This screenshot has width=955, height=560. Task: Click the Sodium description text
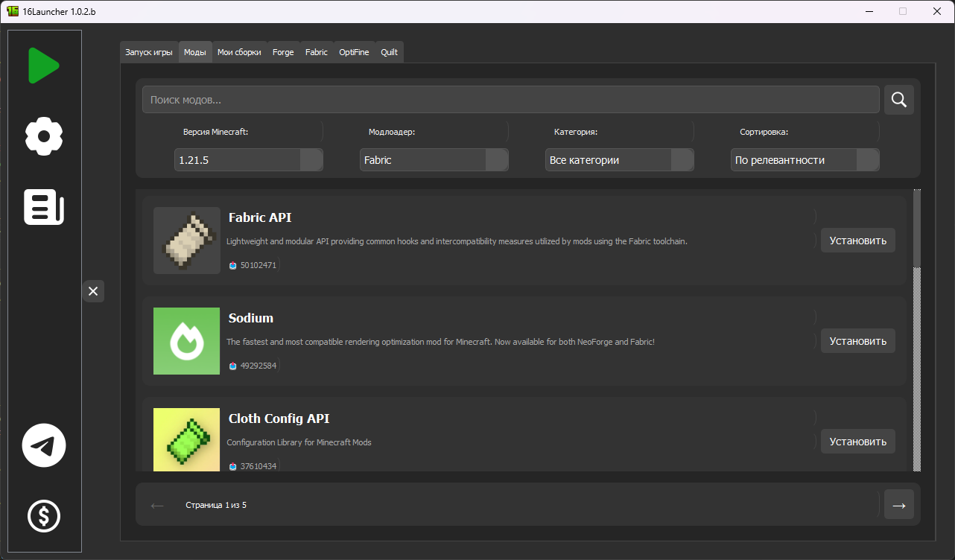pyautogui.click(x=440, y=342)
